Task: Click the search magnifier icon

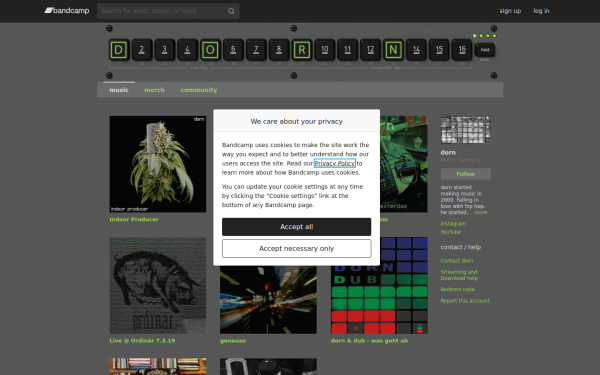Action: pyautogui.click(x=231, y=11)
